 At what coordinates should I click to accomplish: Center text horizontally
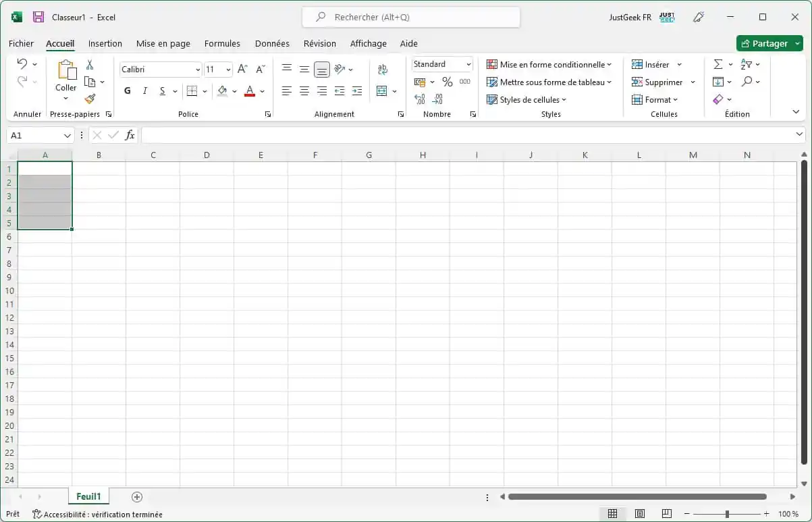point(304,90)
